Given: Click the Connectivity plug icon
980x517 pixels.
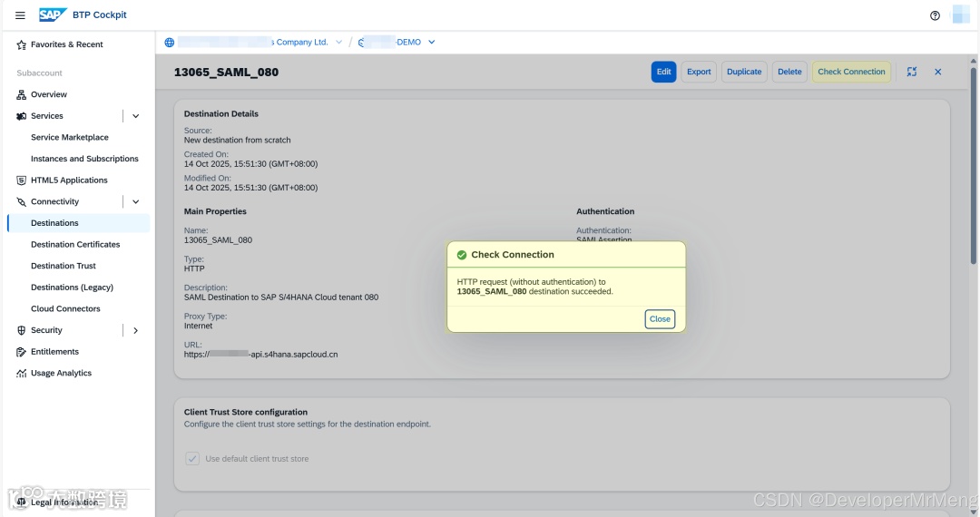Looking at the screenshot, I should (x=21, y=201).
